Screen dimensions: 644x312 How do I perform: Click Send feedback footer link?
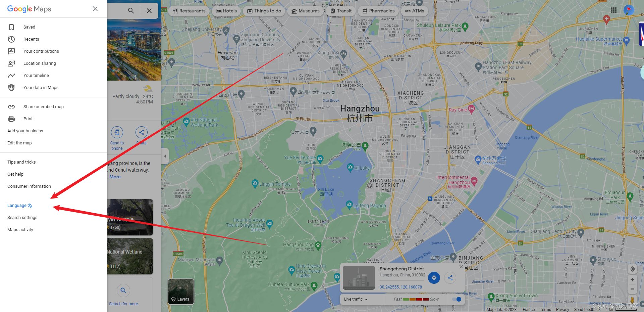pos(587,310)
